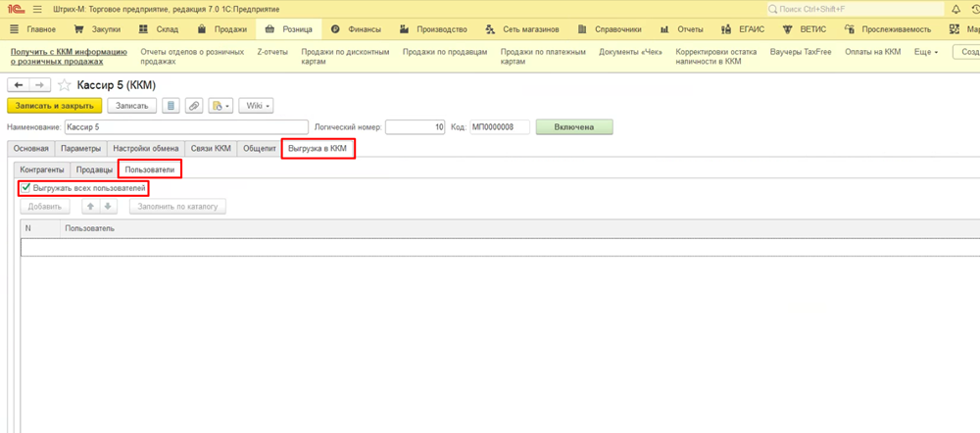980x433 pixels.
Task: Click the forward navigation arrow
Action: [39, 85]
